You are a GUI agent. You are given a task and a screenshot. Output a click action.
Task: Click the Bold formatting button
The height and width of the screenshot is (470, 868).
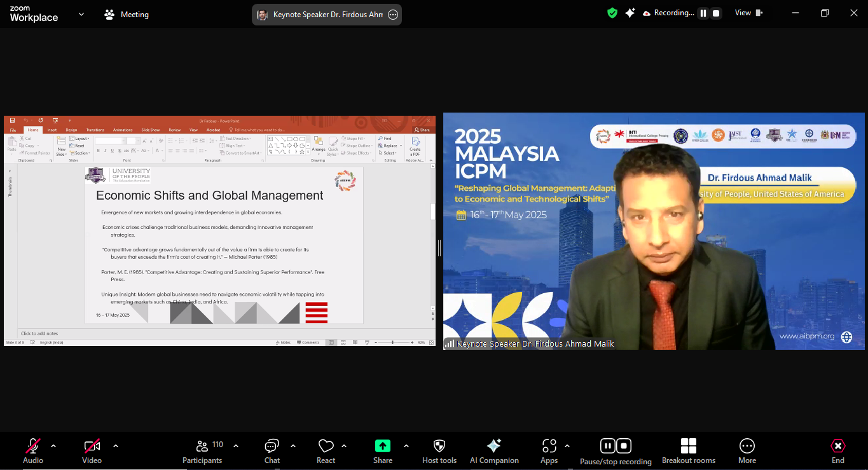click(x=98, y=151)
